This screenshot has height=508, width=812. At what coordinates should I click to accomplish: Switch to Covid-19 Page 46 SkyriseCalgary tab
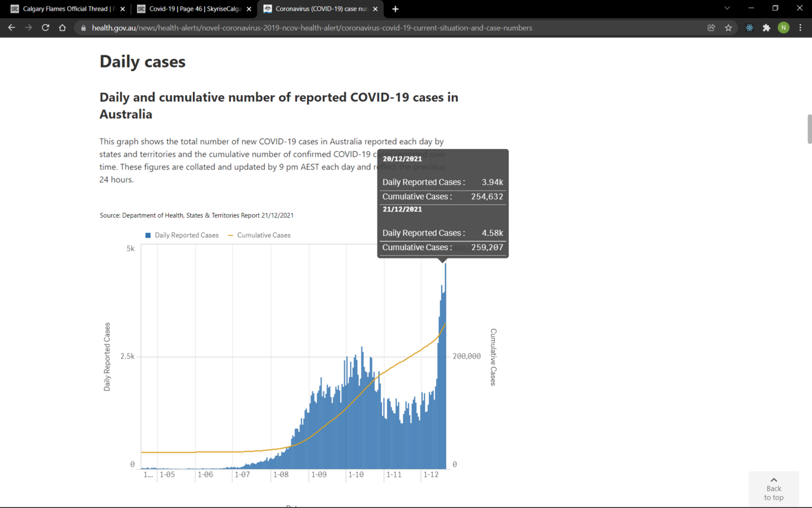[x=190, y=9]
